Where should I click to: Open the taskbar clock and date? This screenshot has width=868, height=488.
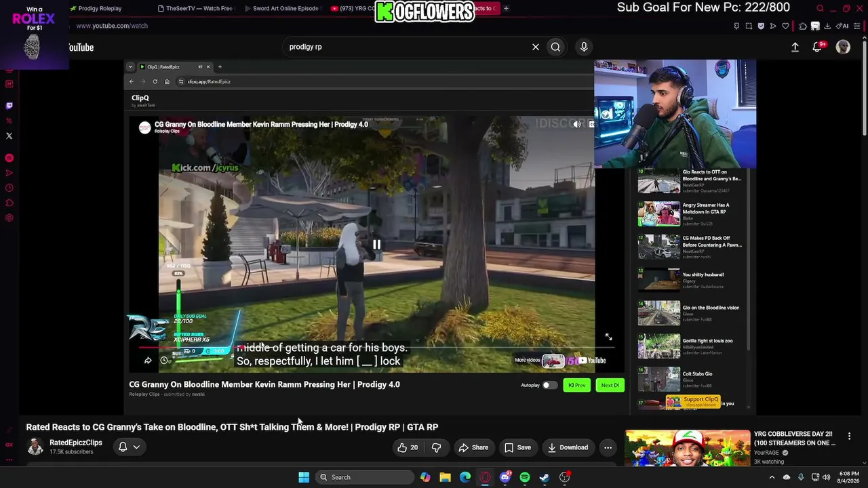click(849, 477)
